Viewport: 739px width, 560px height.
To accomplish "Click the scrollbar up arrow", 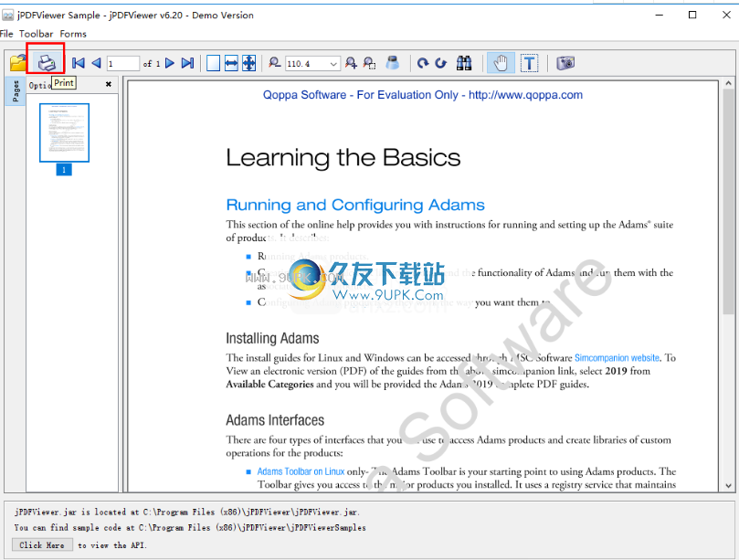I will pos(728,83).
